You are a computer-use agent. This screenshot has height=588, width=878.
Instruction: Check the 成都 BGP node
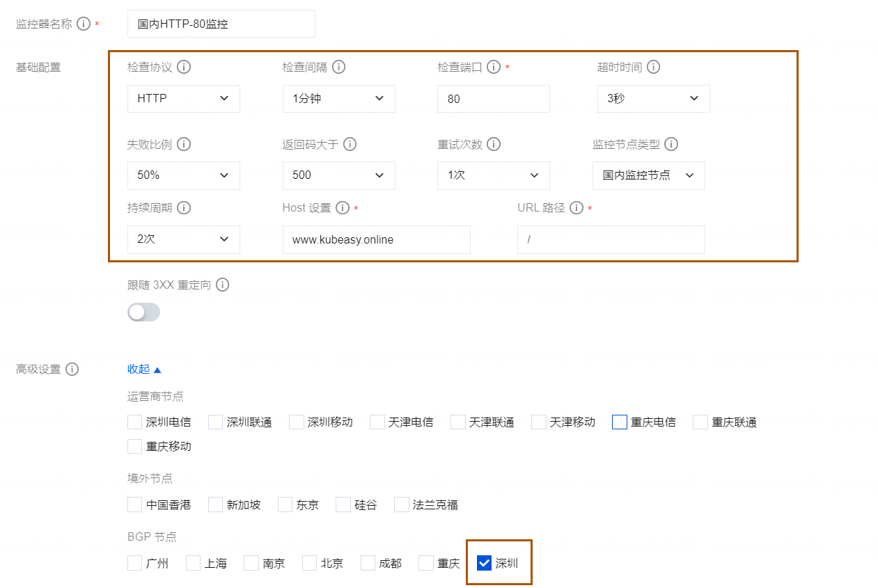point(368,563)
